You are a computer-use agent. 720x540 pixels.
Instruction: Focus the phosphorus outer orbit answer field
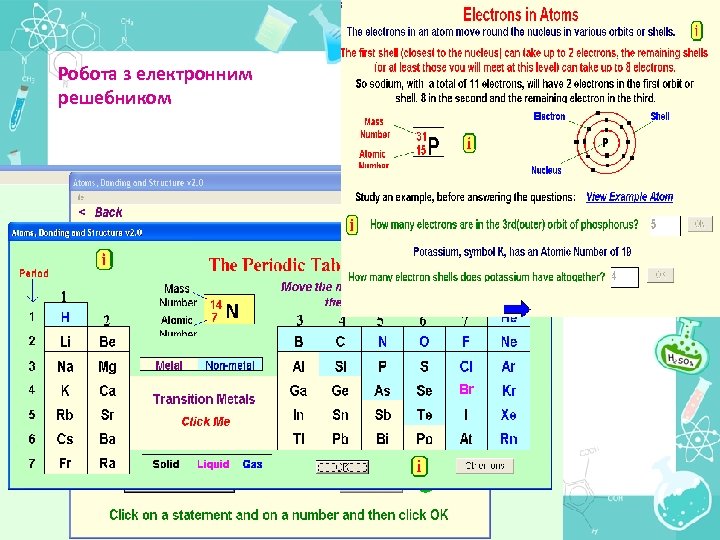pyautogui.click(x=664, y=225)
